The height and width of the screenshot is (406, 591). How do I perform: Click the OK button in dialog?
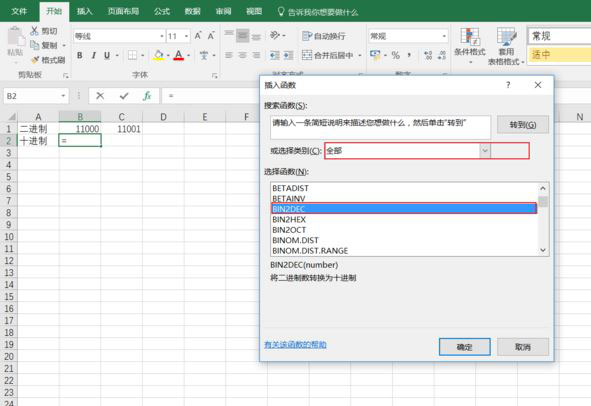tap(464, 347)
